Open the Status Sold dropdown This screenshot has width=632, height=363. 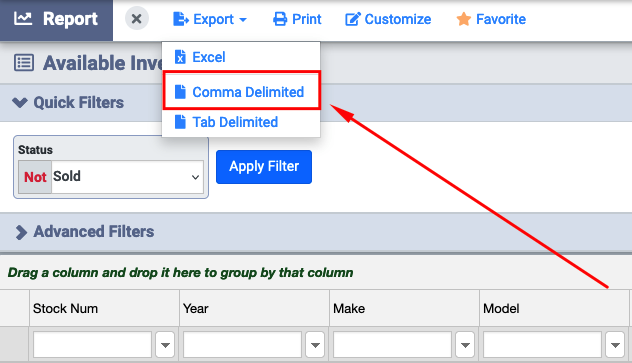click(127, 177)
